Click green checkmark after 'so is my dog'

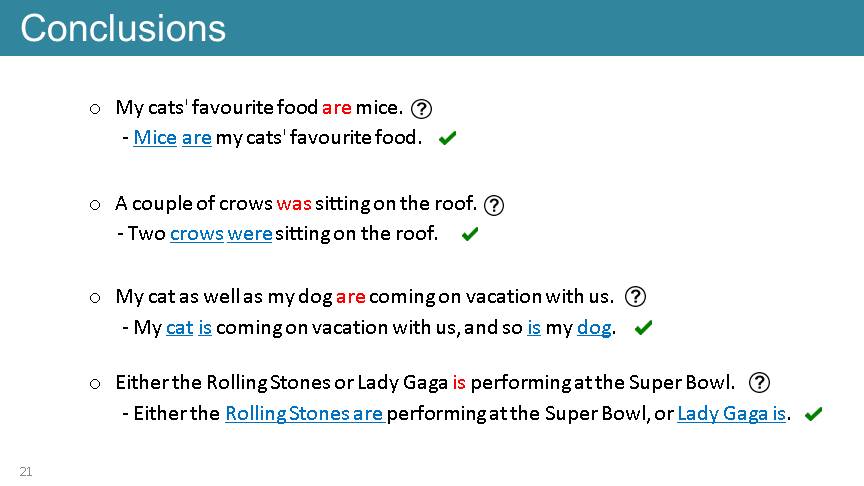pos(644,328)
